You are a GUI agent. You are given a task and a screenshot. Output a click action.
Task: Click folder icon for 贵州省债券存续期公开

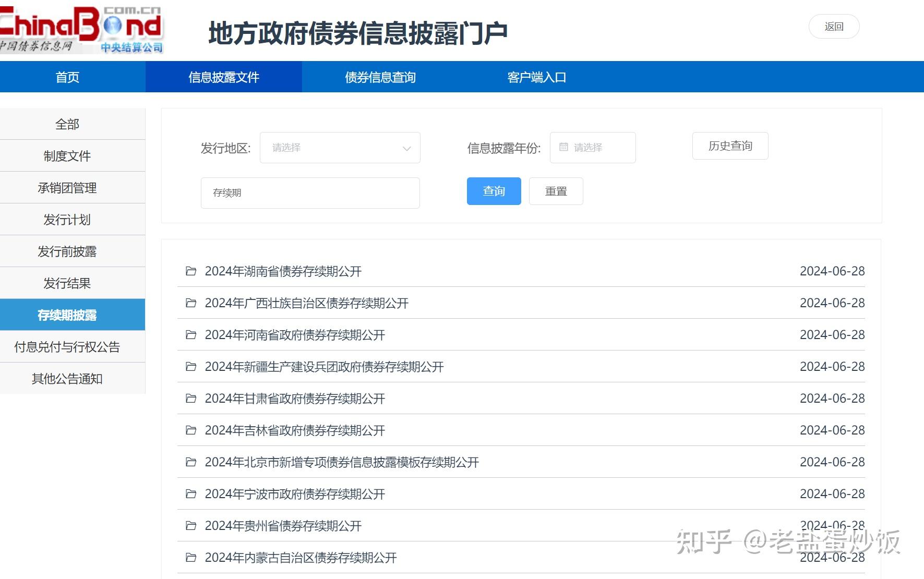[x=191, y=526]
